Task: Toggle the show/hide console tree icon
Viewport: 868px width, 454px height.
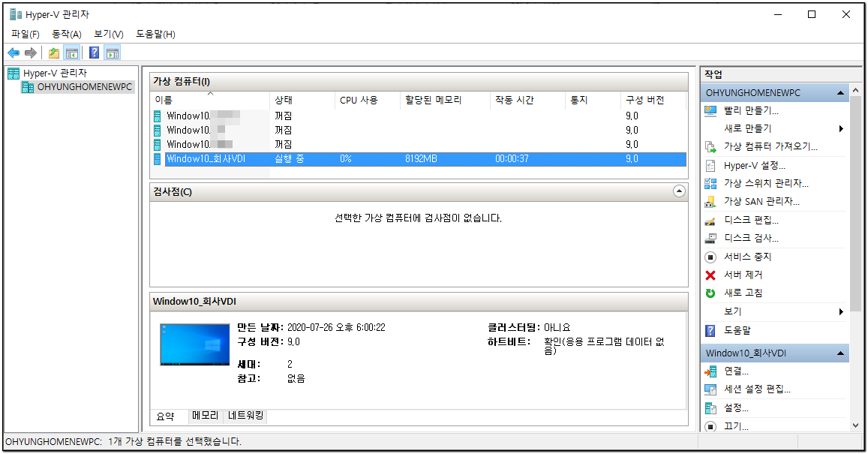Action: coord(72,53)
